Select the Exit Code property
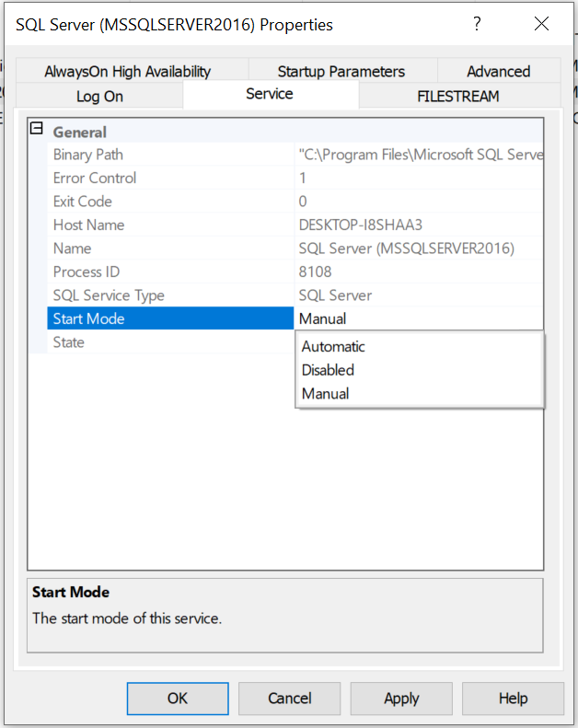 [x=170, y=202]
